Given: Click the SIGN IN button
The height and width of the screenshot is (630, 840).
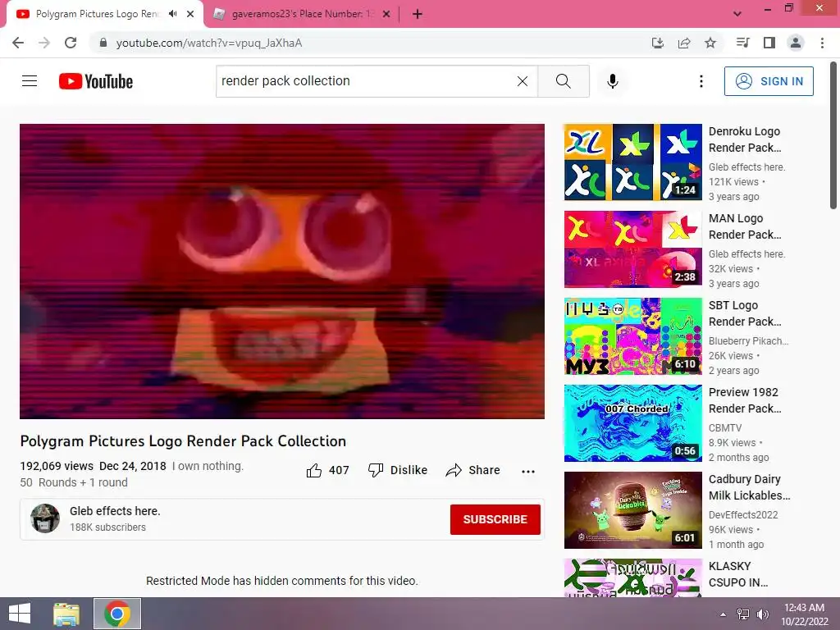Looking at the screenshot, I should coord(769,81).
